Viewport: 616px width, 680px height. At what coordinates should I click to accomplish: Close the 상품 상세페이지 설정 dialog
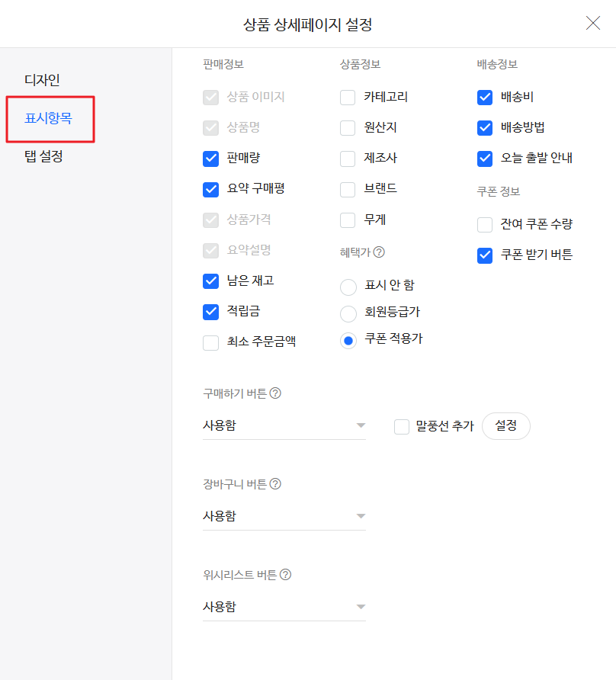tap(592, 23)
